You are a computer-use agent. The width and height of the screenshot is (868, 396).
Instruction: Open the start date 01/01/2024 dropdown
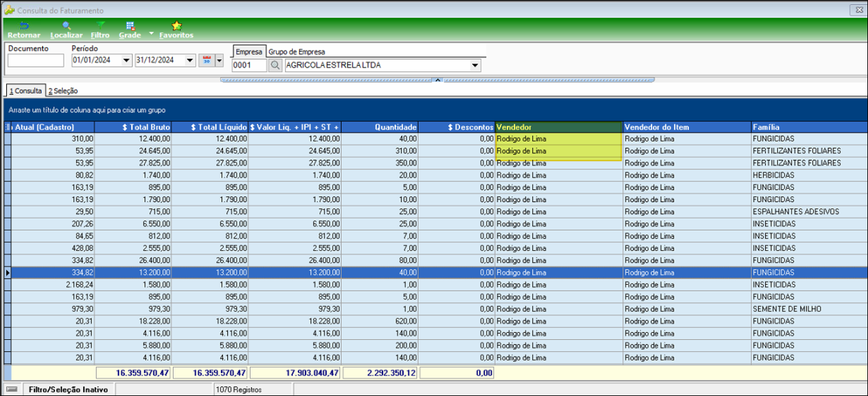coord(127,61)
